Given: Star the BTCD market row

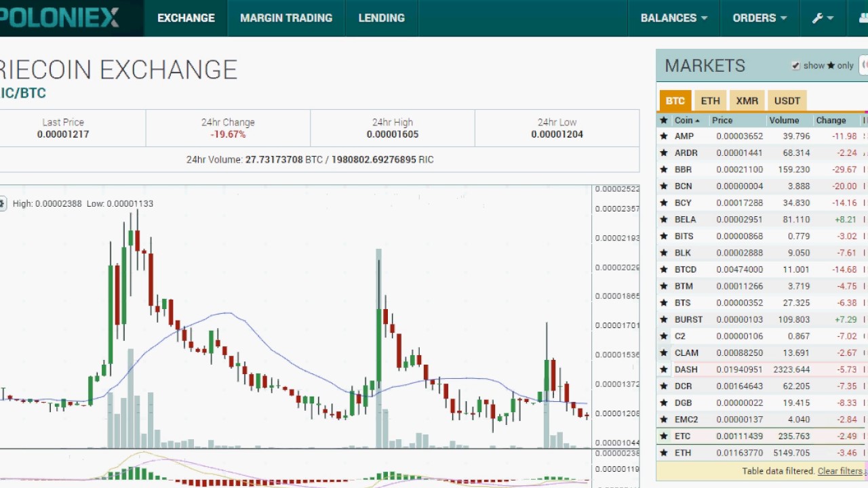Looking at the screenshot, I should click(x=664, y=270).
